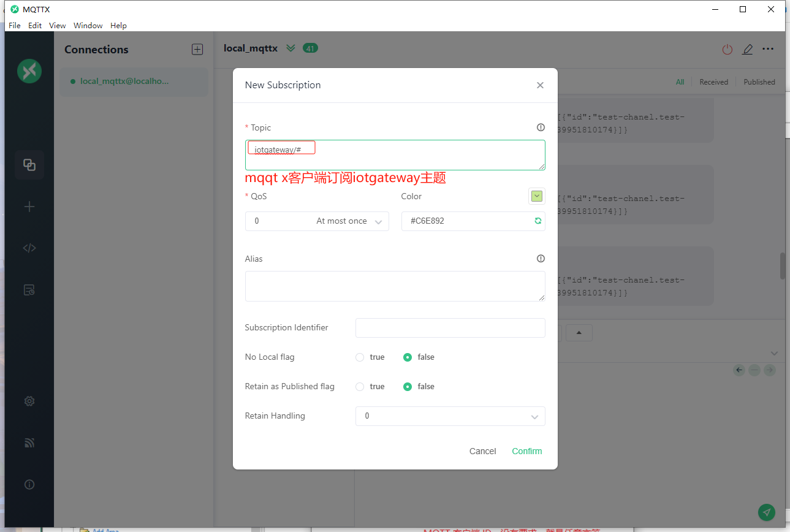Image resolution: width=790 pixels, height=532 pixels.
Task: Click the plus new connection sidebar icon
Action: (29, 207)
